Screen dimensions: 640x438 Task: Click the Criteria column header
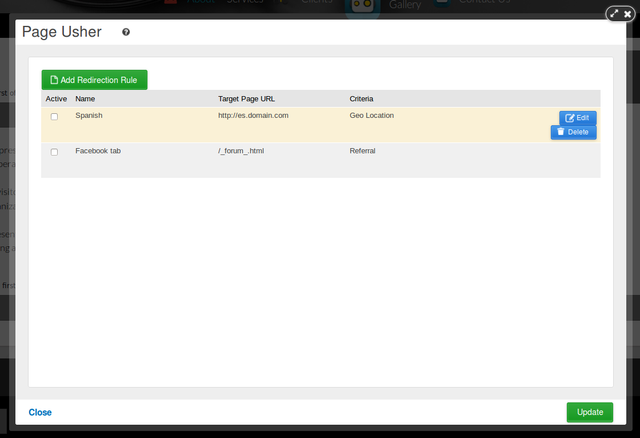pyautogui.click(x=361, y=99)
